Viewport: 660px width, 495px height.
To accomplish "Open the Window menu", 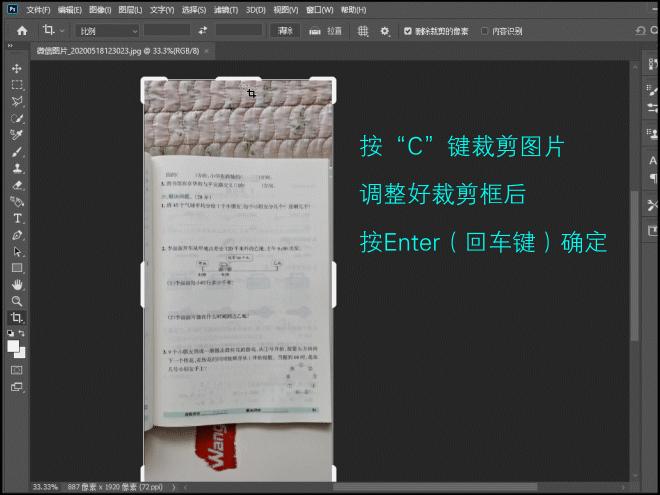I will point(319,9).
